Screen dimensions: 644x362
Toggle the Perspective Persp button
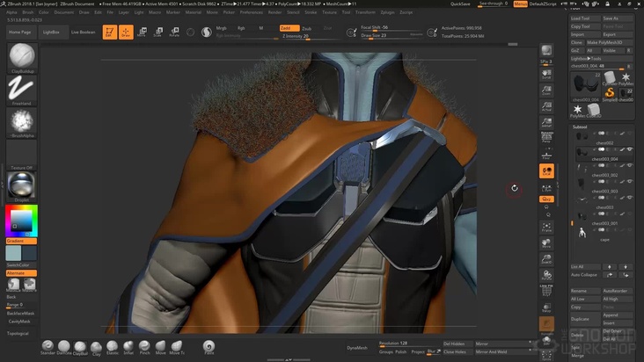(546, 139)
